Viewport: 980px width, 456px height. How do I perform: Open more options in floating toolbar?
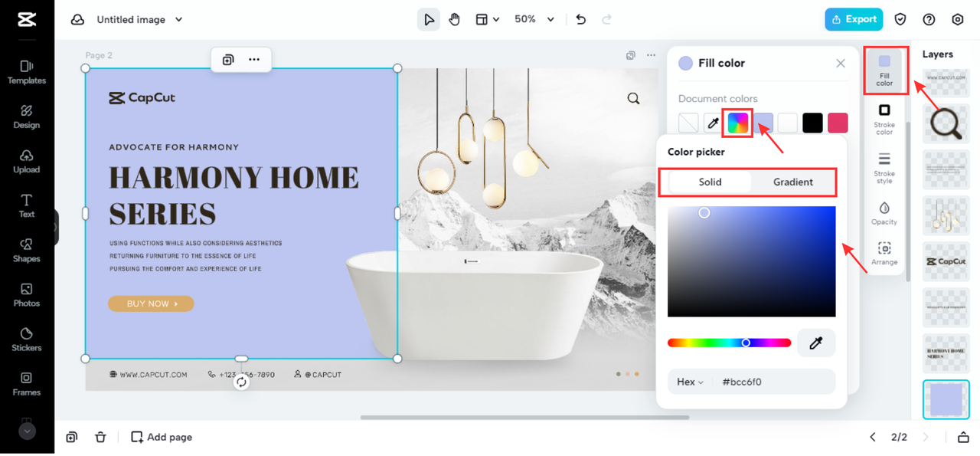254,59
